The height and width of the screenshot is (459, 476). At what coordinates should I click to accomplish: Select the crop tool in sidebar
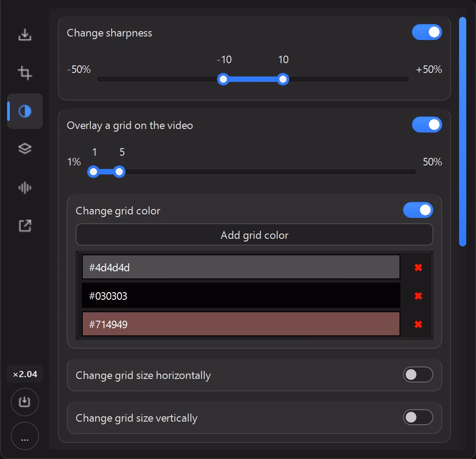click(x=25, y=73)
